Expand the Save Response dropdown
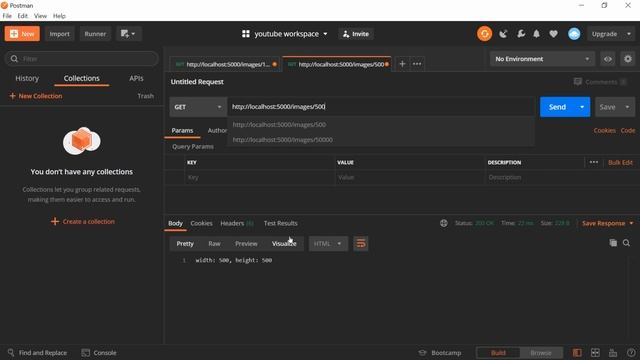Image resolution: width=640 pixels, height=360 pixels. click(x=608, y=223)
